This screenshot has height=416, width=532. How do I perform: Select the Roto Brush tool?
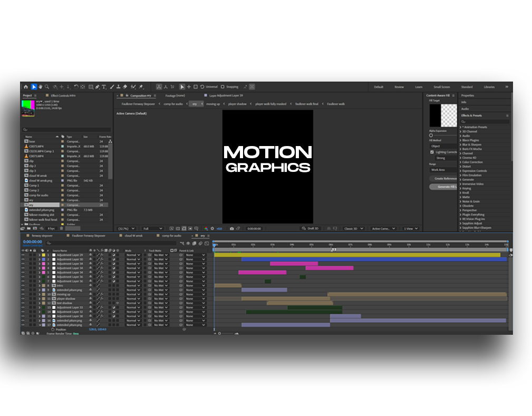tap(133, 87)
